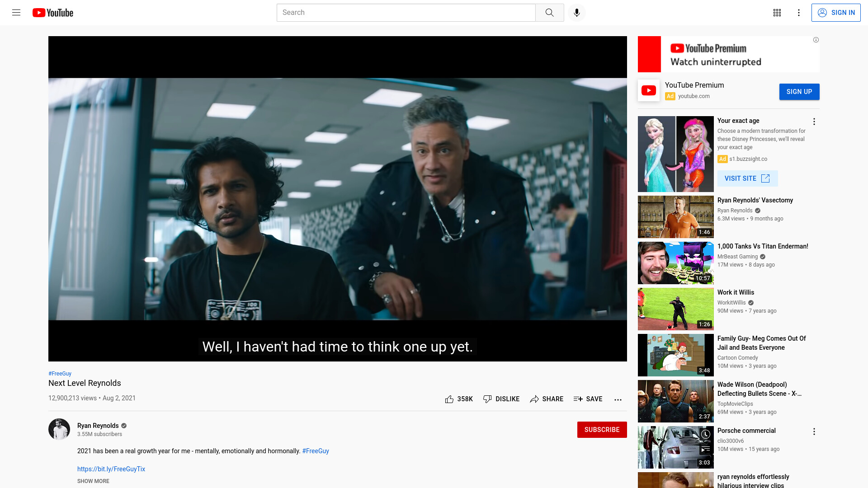Open Wade Wilson Deadpool video thumbnail

[x=675, y=401]
